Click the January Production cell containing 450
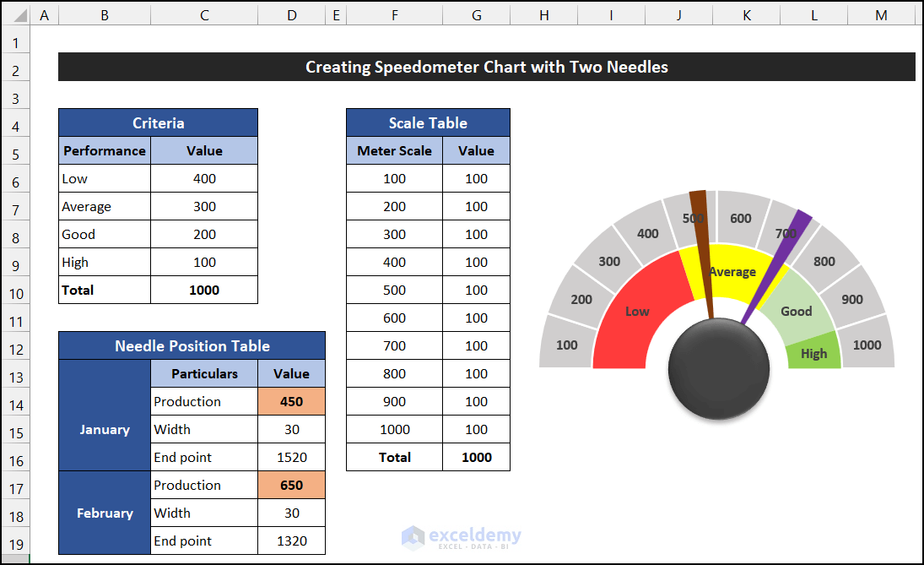 (x=291, y=401)
